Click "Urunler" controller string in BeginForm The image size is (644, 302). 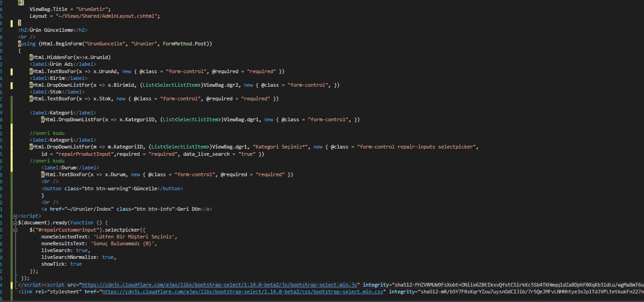click(x=144, y=44)
